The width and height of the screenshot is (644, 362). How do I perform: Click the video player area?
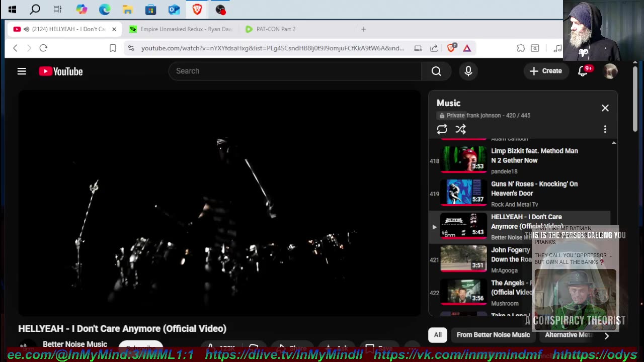click(x=220, y=203)
